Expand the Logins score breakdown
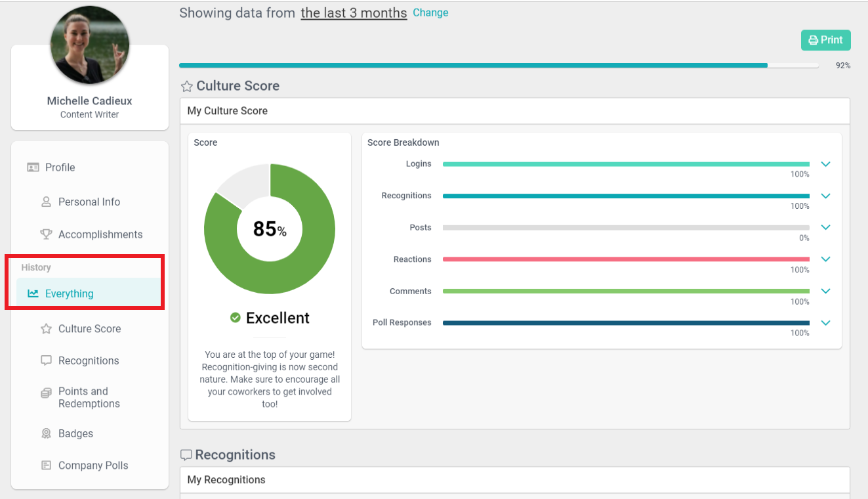 pyautogui.click(x=825, y=164)
